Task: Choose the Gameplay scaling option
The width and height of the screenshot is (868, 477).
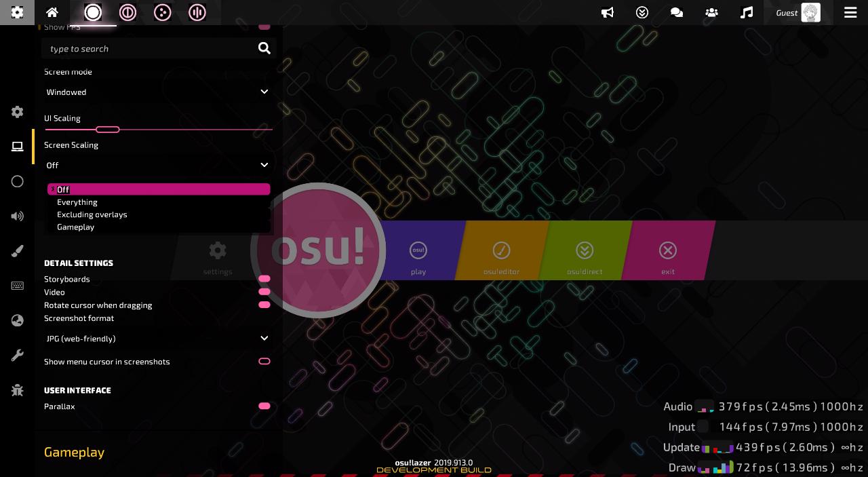Action: click(x=159, y=227)
